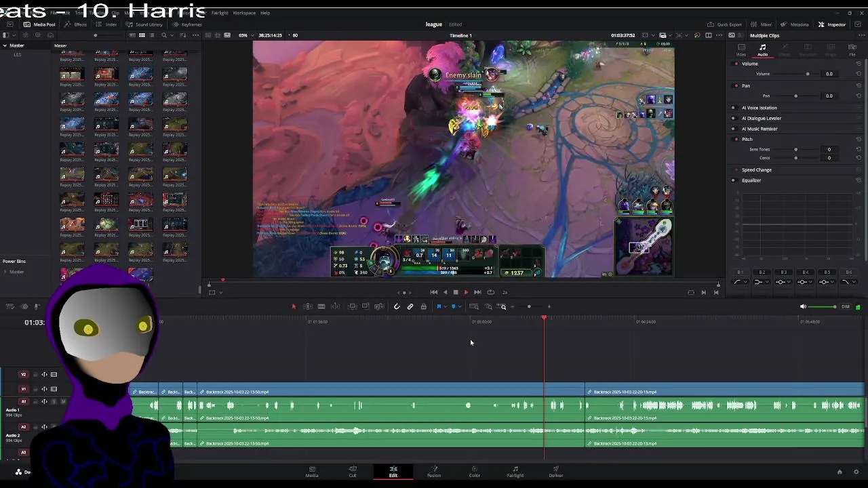Open project settings gear icon
The height and width of the screenshot is (488, 868).
[x=856, y=472]
